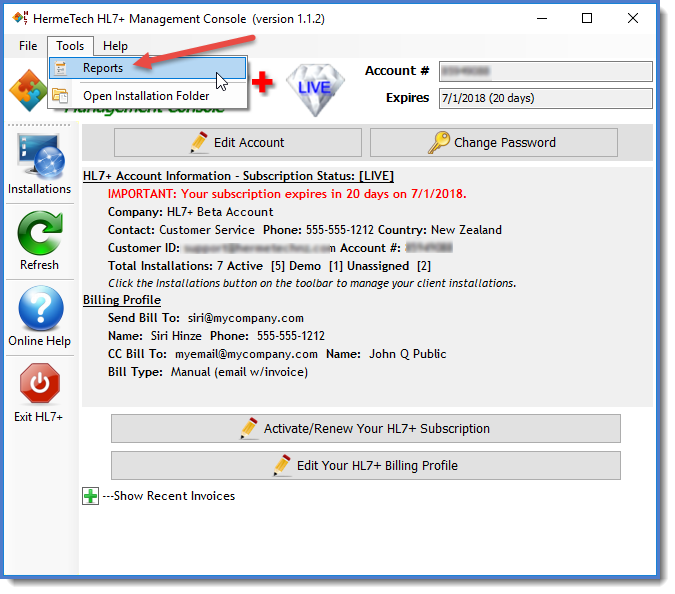The image size is (675, 594).
Task: Click the Account # field
Action: [545, 71]
